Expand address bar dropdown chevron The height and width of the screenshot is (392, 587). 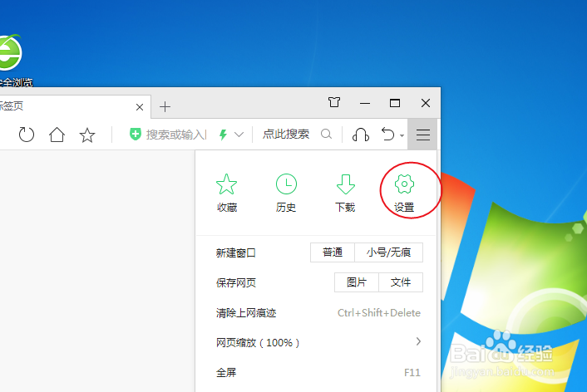[x=239, y=135]
